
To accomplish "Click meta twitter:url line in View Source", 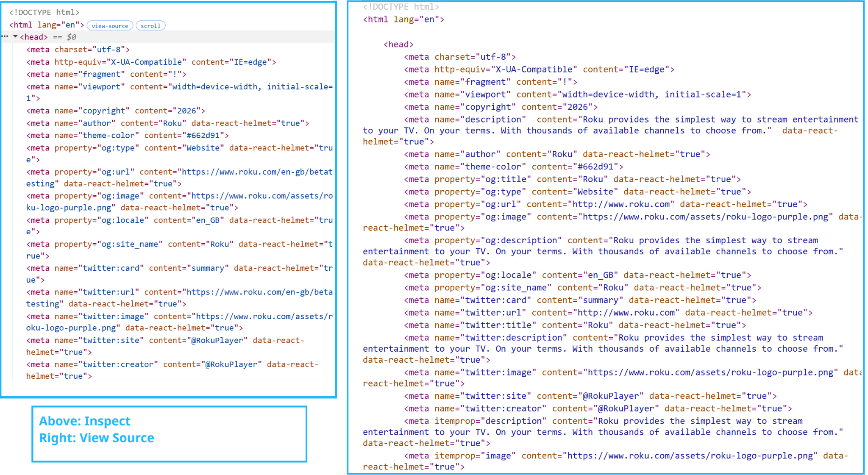I will pyautogui.click(x=608, y=313).
